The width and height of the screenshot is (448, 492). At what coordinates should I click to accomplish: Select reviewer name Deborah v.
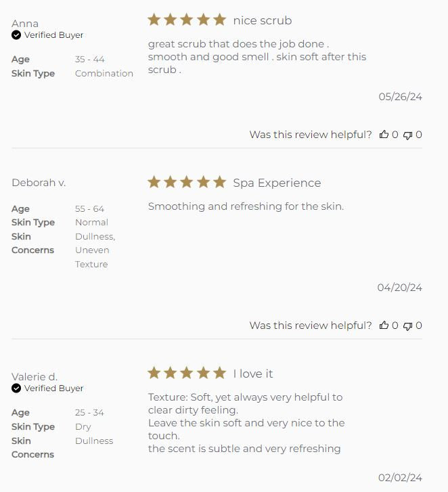pyautogui.click(x=39, y=183)
